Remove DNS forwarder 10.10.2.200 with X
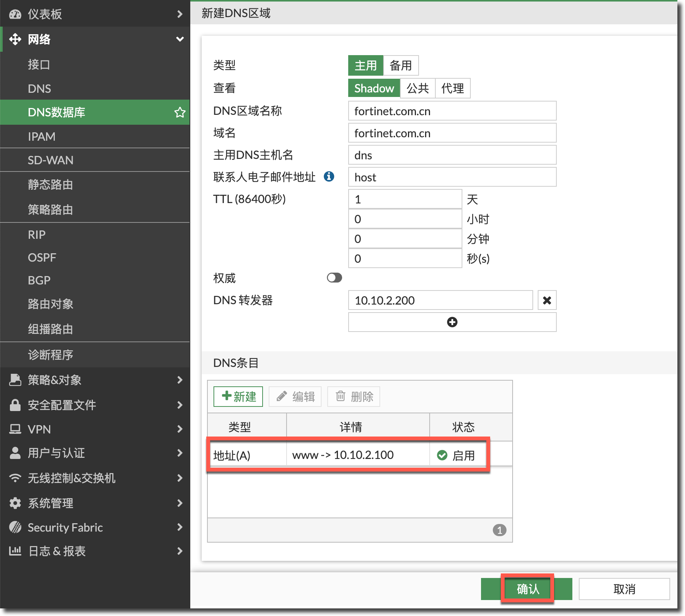The image size is (685, 616). point(547,300)
